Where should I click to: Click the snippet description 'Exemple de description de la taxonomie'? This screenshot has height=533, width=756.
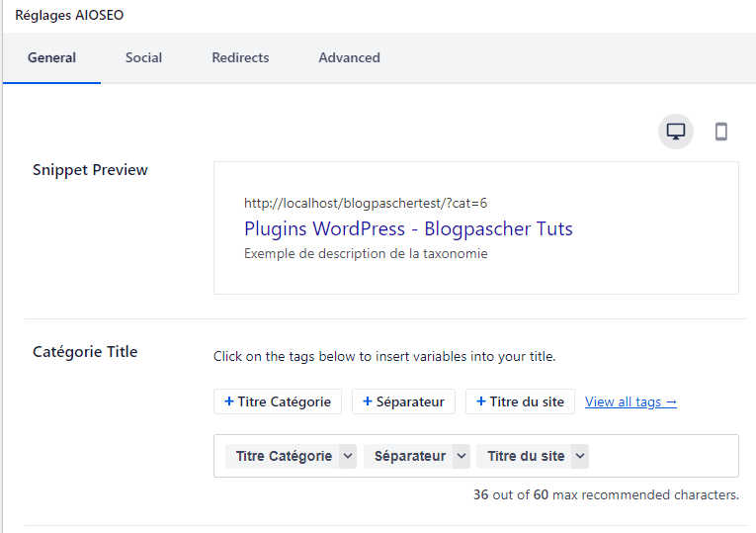pyautogui.click(x=366, y=254)
